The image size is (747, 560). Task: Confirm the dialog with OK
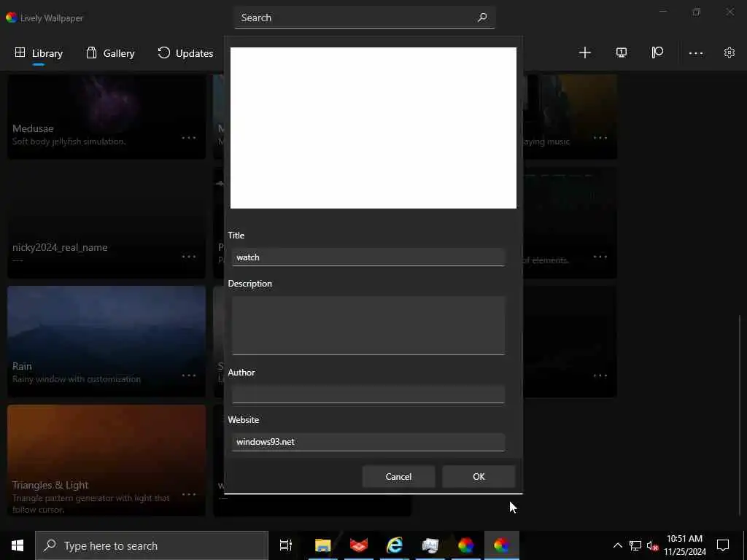click(x=479, y=477)
